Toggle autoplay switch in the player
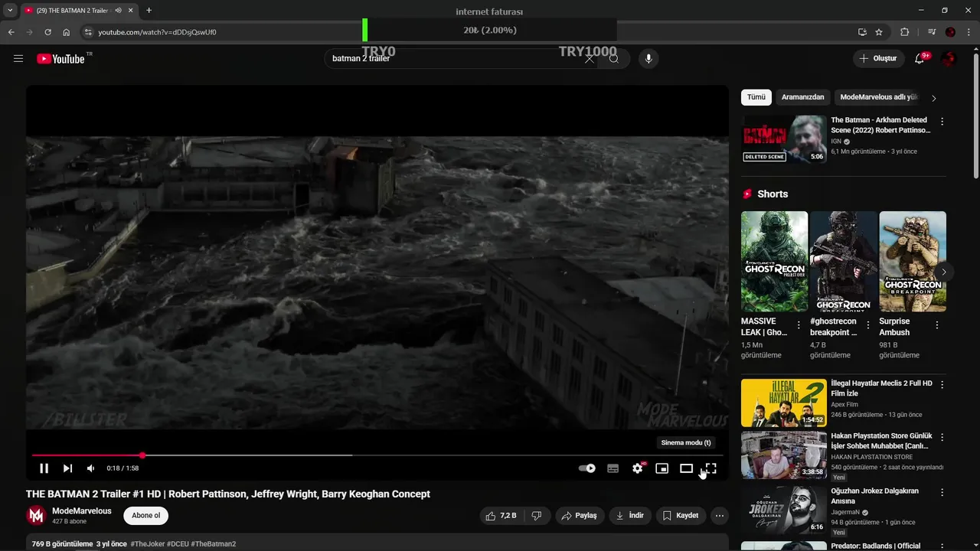 587,468
